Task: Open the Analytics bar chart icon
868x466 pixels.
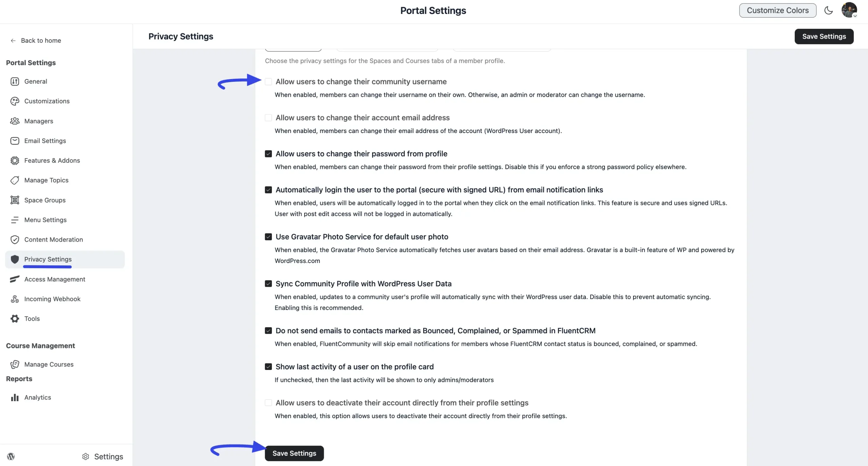Action: [15, 397]
